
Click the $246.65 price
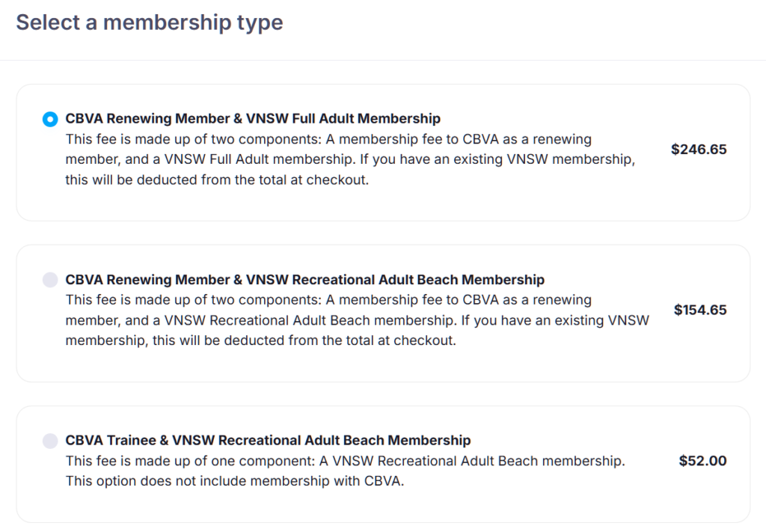point(699,149)
